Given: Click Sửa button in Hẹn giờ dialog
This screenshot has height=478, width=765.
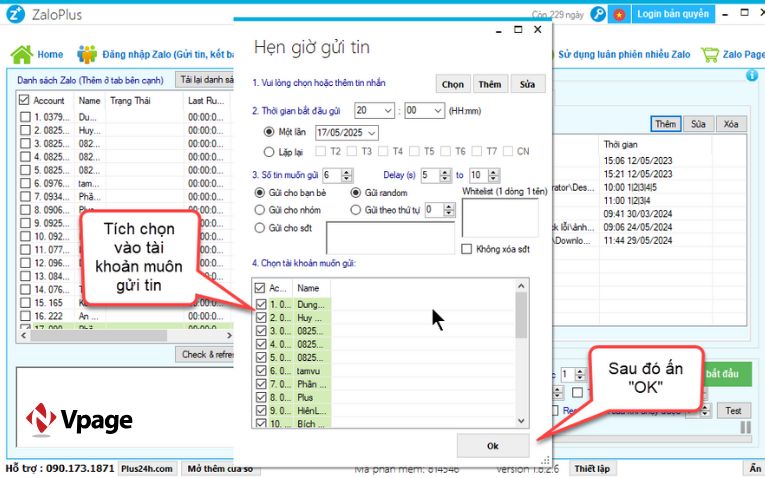Looking at the screenshot, I should 527,84.
